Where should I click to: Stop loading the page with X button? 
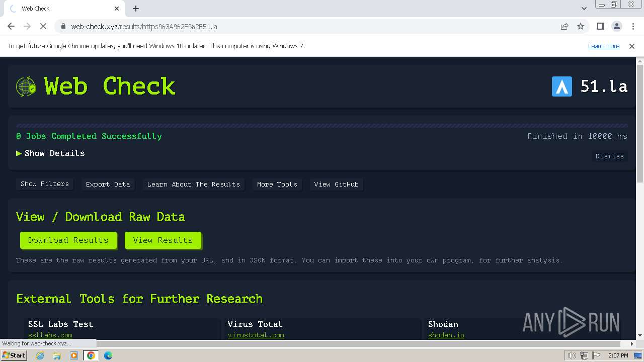pos(43,26)
